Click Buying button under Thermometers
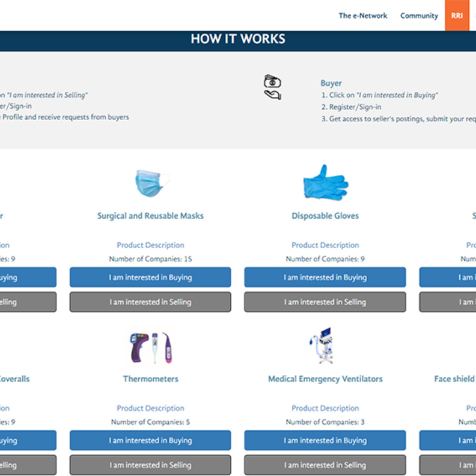 click(x=150, y=441)
